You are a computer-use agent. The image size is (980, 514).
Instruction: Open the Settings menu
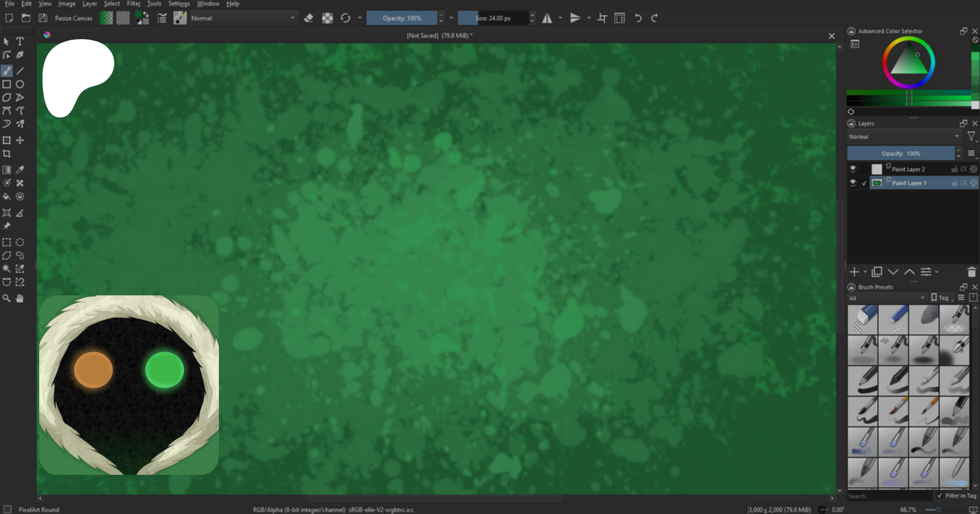click(179, 4)
